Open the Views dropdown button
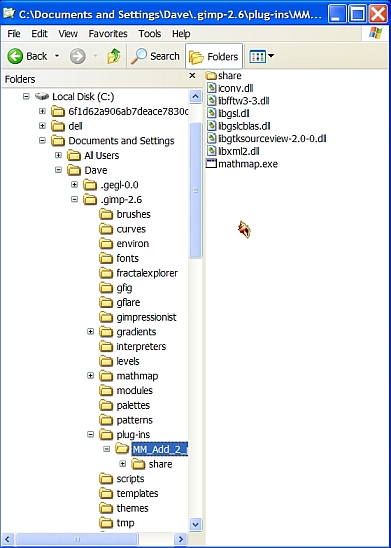Viewport: 391px width, 548px height. 261,57
